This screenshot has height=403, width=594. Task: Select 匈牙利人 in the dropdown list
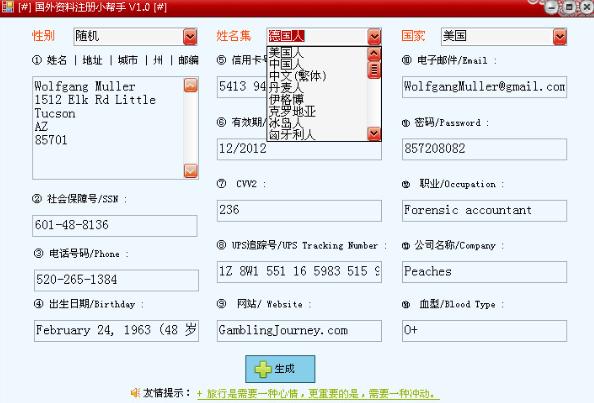[x=317, y=134]
